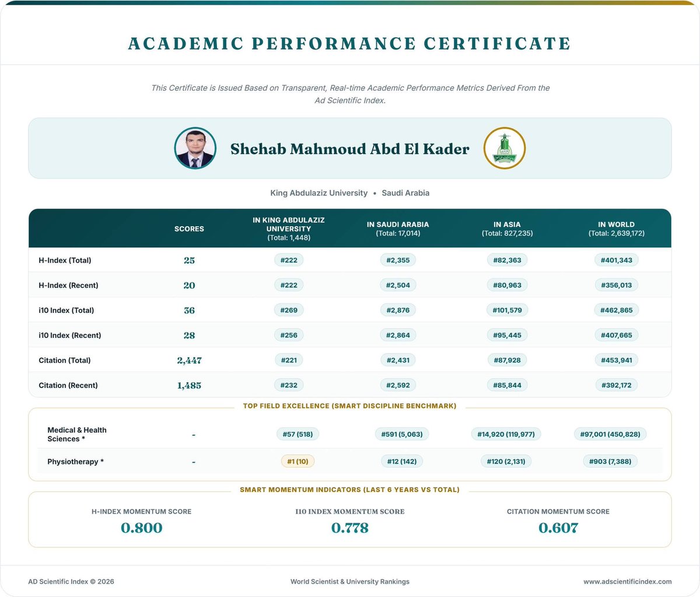Viewport: 700px width, 597px height.
Task: Click the Citation (Total) row label
Action: click(65, 361)
